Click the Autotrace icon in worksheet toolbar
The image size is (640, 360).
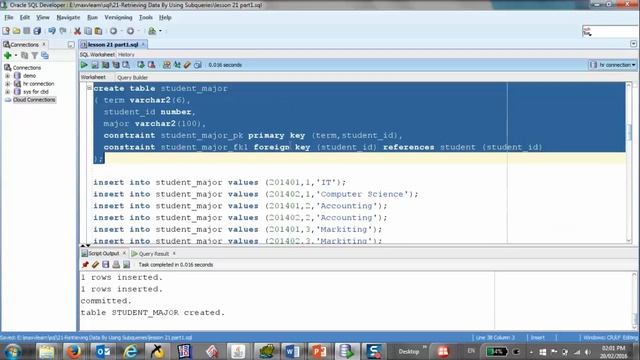[116, 65]
